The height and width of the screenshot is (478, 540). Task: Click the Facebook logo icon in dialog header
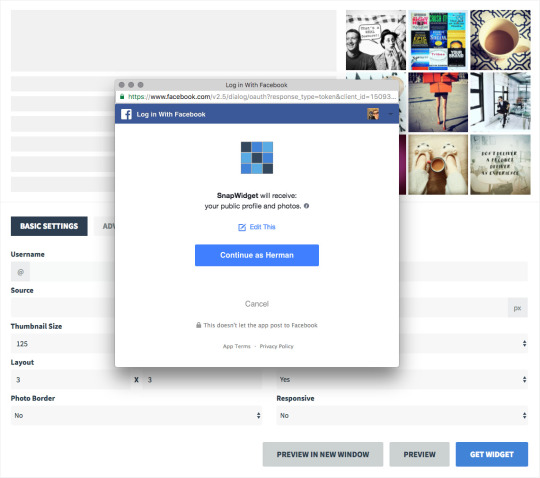click(x=126, y=114)
